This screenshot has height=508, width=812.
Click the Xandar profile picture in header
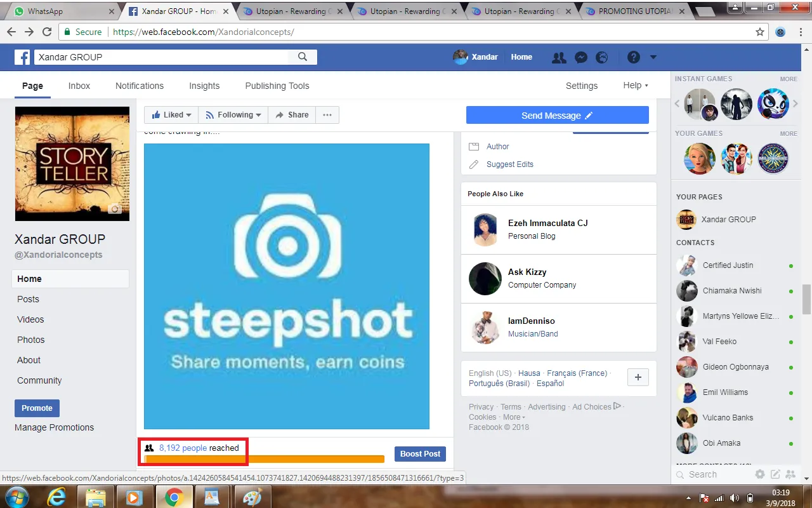pos(461,57)
